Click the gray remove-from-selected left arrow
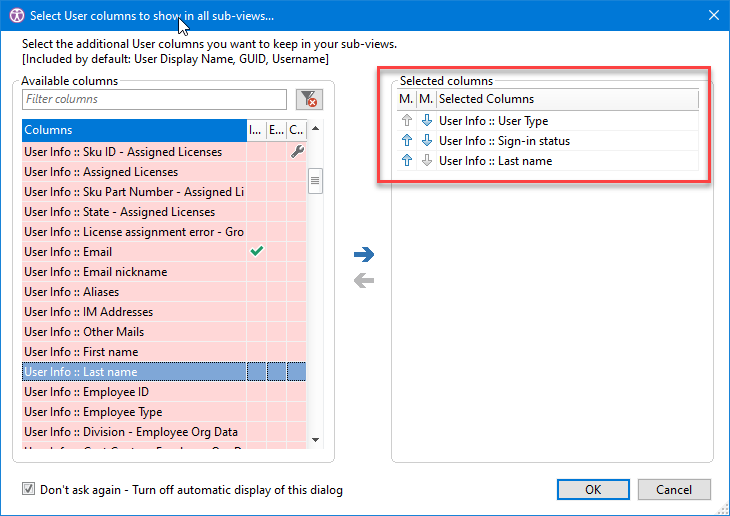The height and width of the screenshot is (516, 730). tap(364, 280)
